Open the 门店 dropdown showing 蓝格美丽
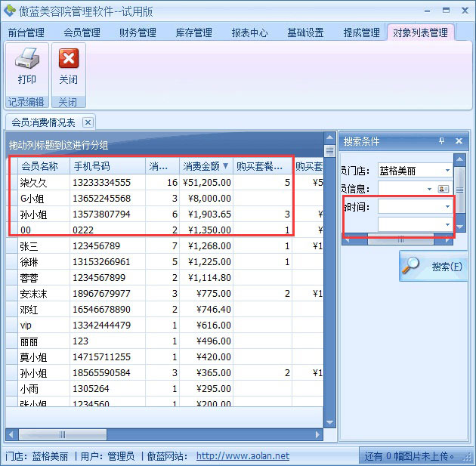The image size is (476, 466). 447,171
